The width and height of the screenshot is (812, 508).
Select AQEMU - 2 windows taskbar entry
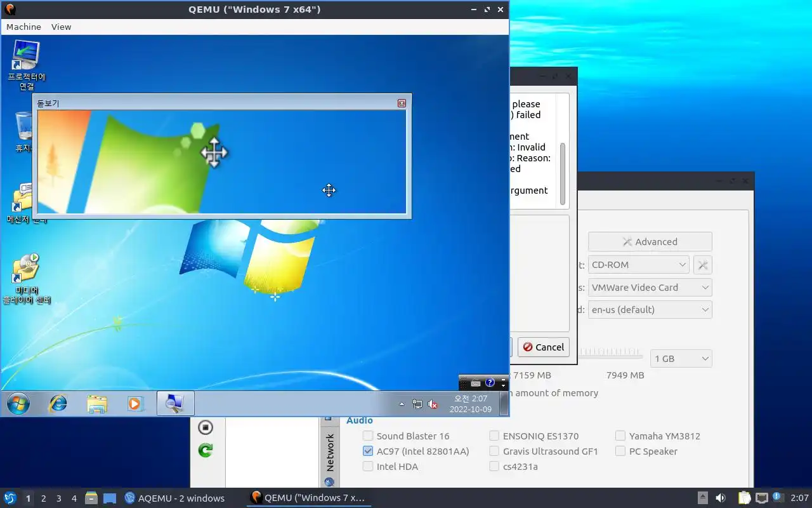click(175, 498)
